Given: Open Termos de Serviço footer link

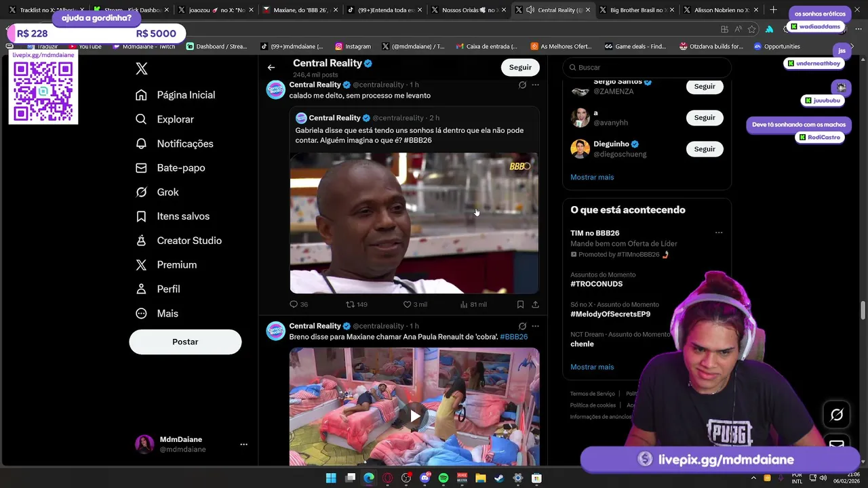Looking at the screenshot, I should 592,394.
